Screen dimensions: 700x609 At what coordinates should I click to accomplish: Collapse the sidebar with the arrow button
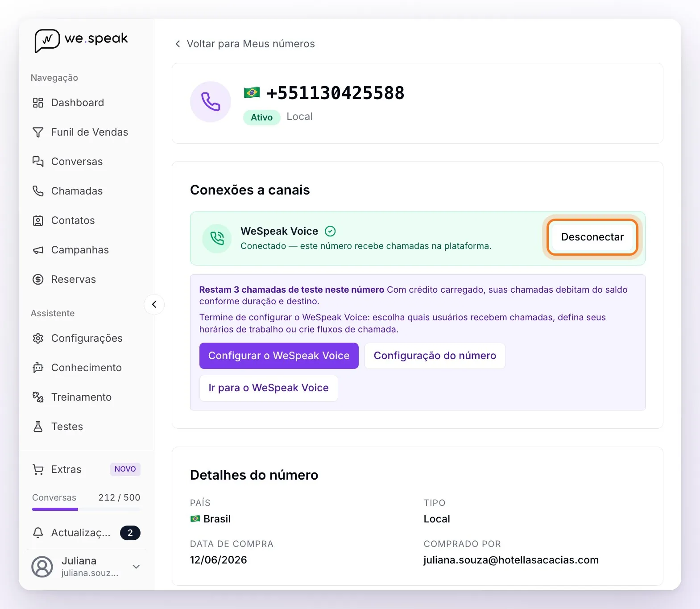tap(154, 304)
